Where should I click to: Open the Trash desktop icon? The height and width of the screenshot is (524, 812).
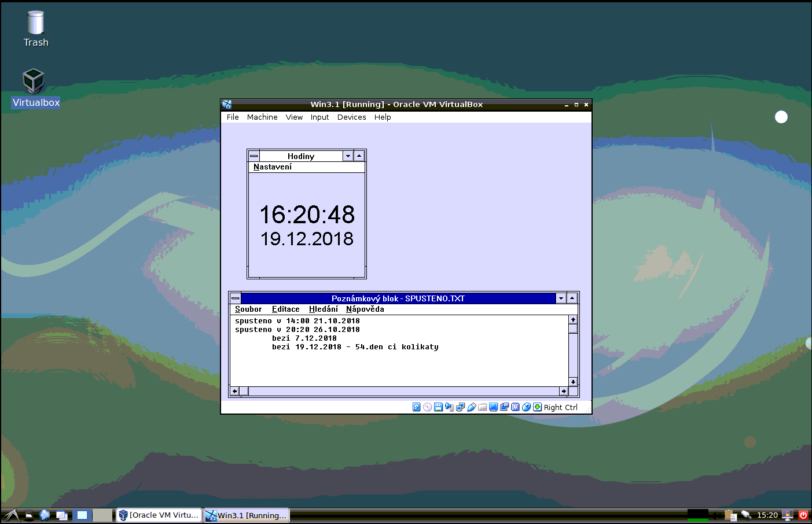[x=36, y=29]
